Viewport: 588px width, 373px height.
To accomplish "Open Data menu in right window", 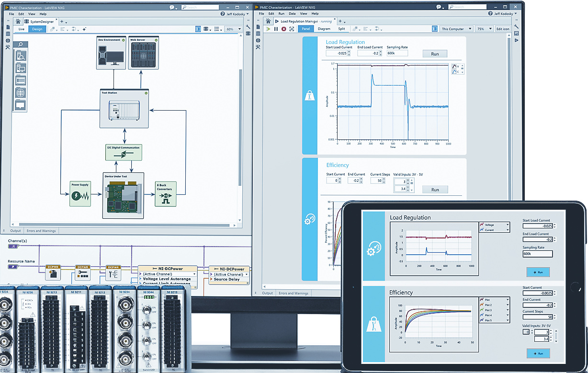I will [292, 14].
